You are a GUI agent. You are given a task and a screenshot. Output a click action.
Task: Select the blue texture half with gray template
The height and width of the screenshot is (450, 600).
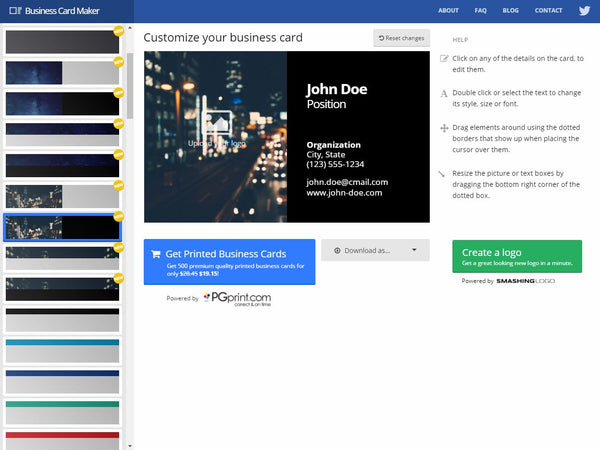[62, 73]
